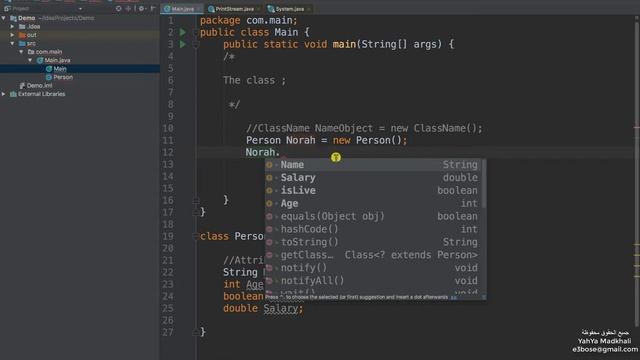Click 'package com.main;' line

pos(249,20)
